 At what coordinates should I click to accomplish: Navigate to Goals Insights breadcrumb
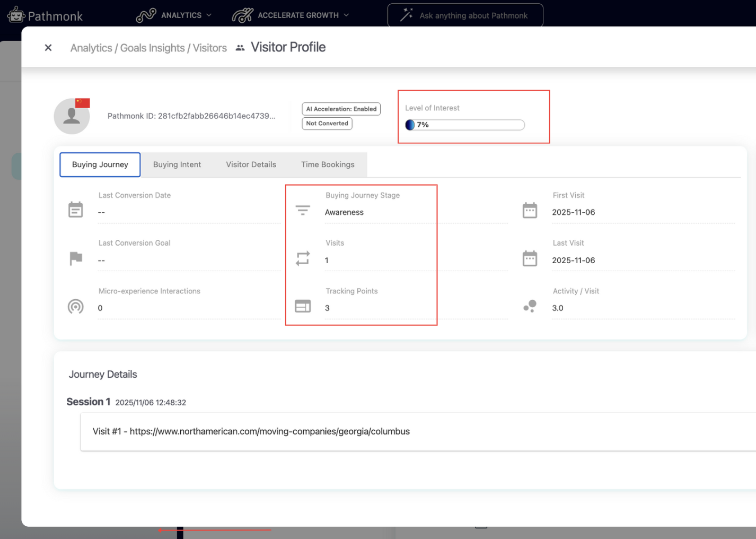[153, 48]
